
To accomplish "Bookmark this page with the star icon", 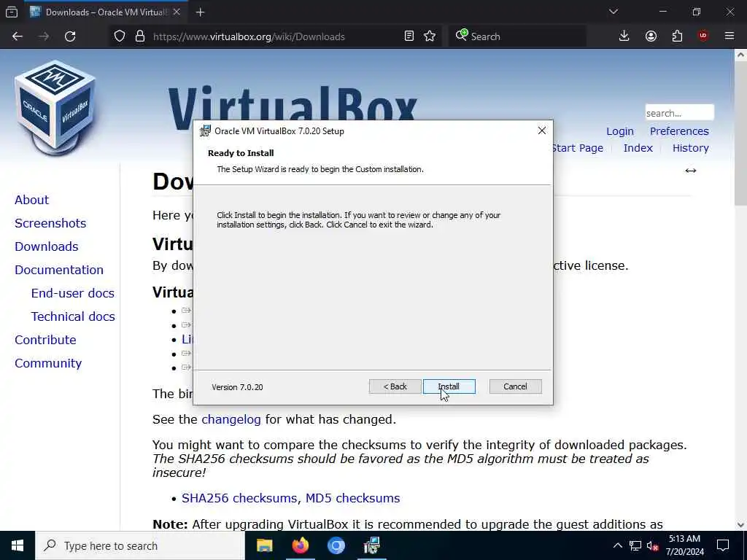I will pyautogui.click(x=430, y=36).
